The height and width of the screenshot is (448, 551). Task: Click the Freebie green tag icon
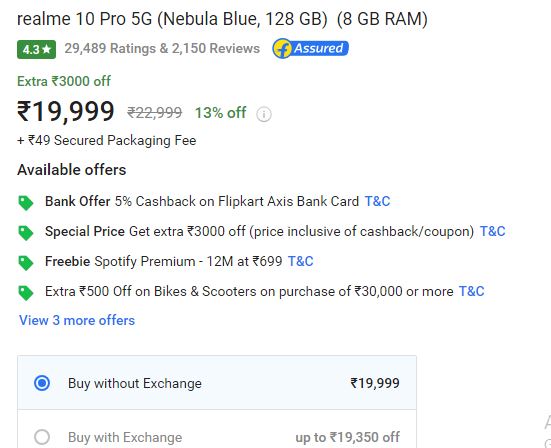click(26, 263)
